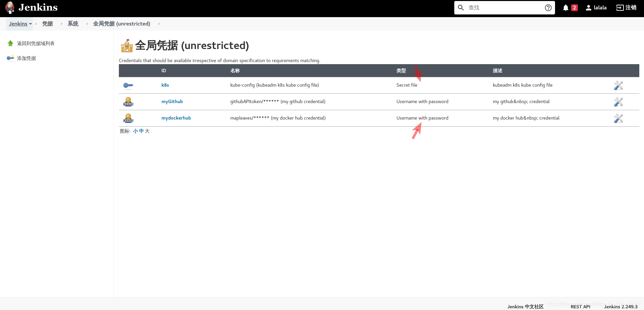Click the Secret file type cell

click(407, 85)
